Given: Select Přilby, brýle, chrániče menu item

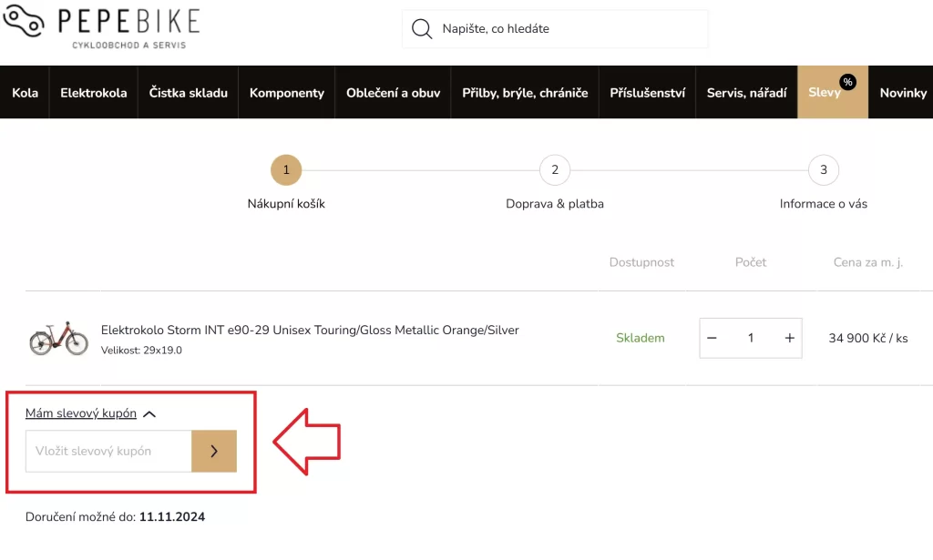Looking at the screenshot, I should 525,93.
